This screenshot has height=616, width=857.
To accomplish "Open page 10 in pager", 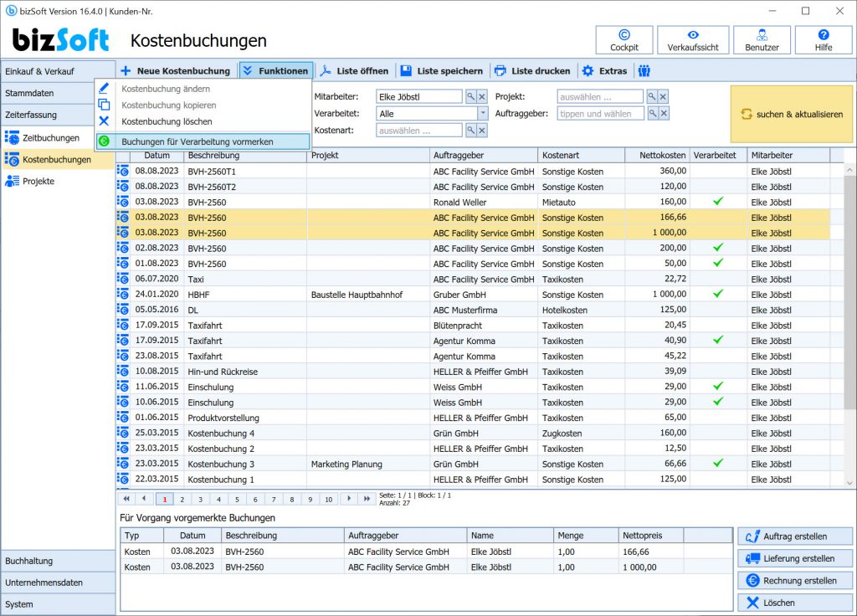I will [x=328, y=499].
